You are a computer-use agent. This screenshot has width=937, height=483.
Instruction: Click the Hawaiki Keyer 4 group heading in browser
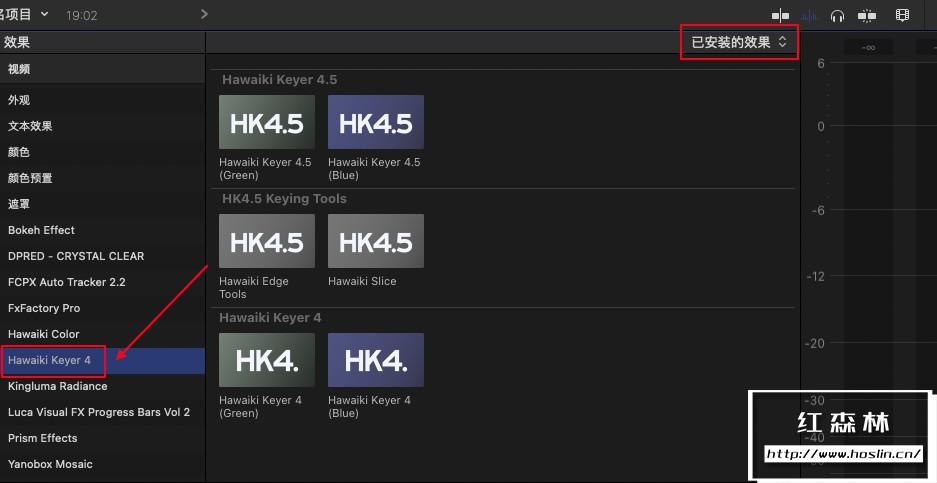270,317
